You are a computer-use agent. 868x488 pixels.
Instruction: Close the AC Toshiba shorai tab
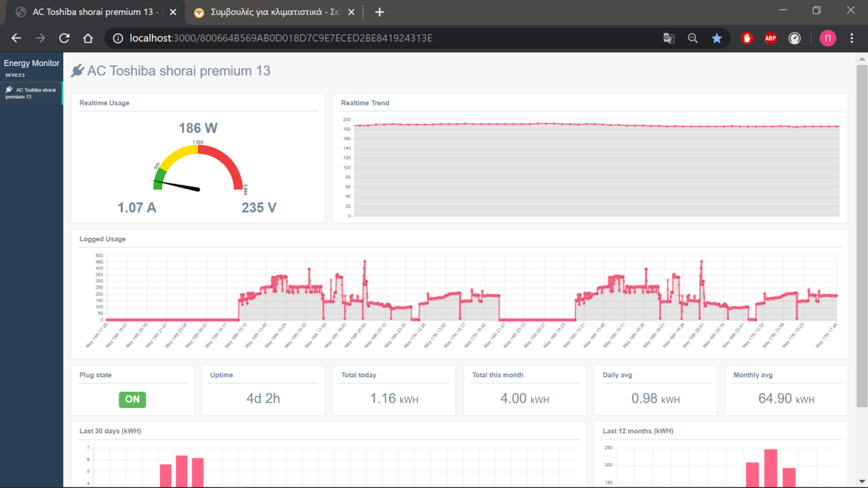tap(172, 12)
